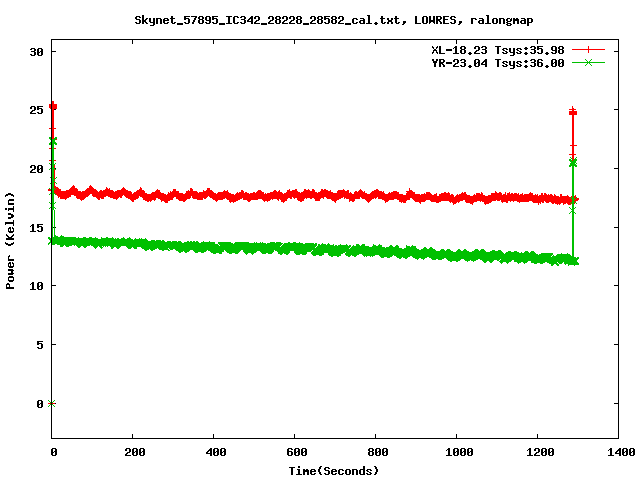Click the green legend line sample
Viewport: 640px width, 480px height.
pyautogui.click(x=588, y=62)
